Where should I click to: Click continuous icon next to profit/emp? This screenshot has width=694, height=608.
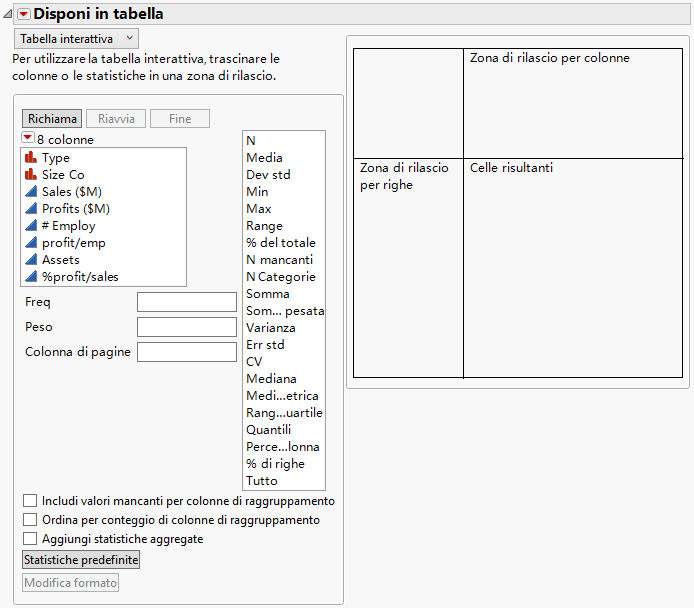pos(31,242)
